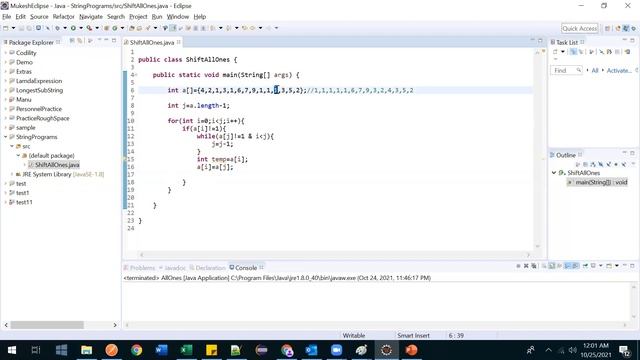
Task: Click Remove All Terminated Launches icon
Action: pos(534,266)
